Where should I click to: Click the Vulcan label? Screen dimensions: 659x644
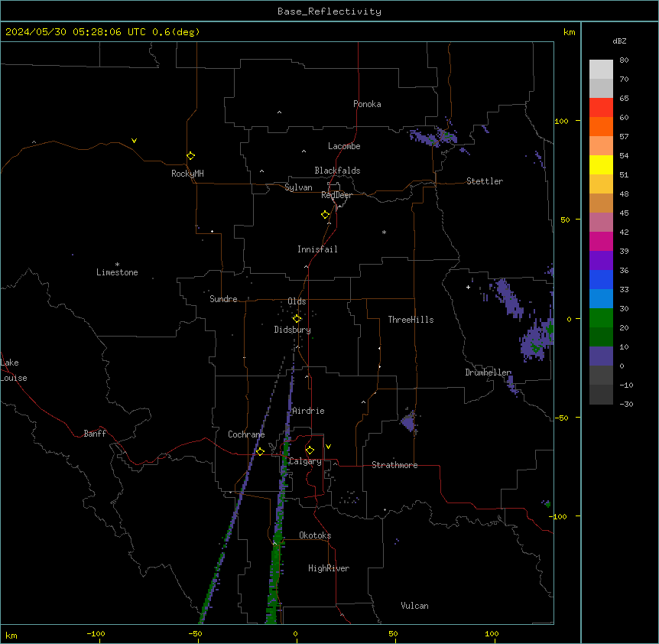click(x=415, y=606)
